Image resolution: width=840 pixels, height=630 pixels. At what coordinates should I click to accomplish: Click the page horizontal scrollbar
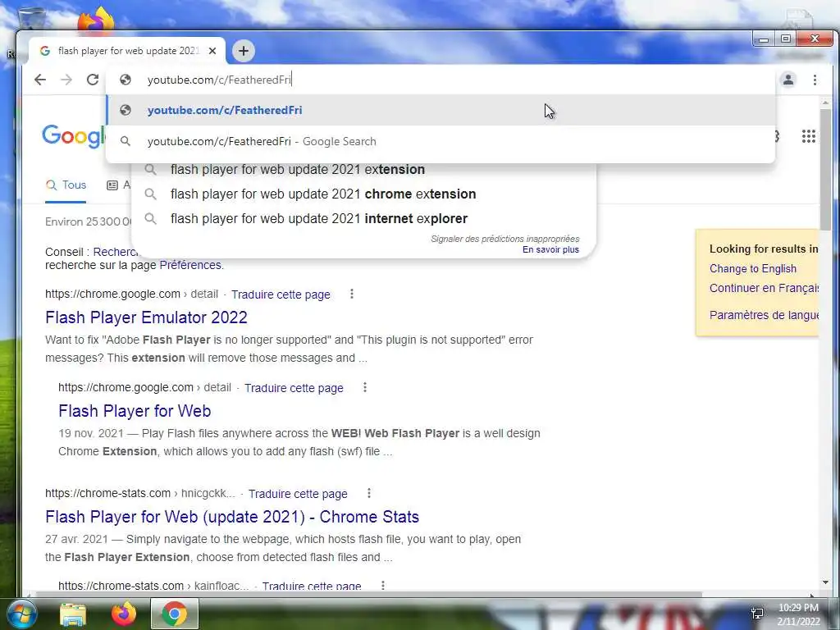(x=368, y=594)
